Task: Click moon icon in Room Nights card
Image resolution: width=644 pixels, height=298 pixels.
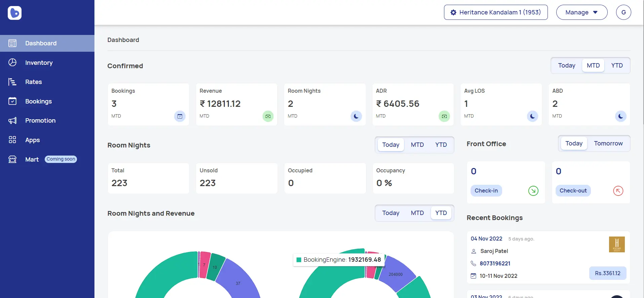Action: pyautogui.click(x=356, y=116)
